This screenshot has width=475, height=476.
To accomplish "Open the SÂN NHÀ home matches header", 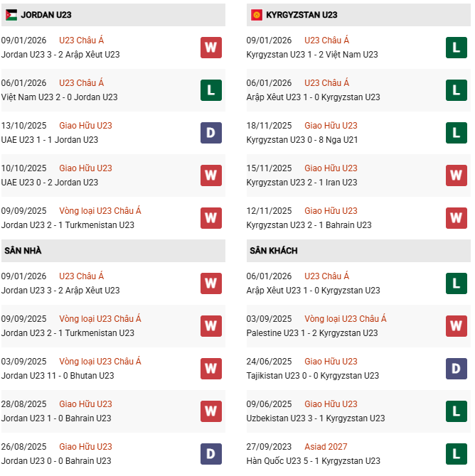I will pyautogui.click(x=22, y=251).
